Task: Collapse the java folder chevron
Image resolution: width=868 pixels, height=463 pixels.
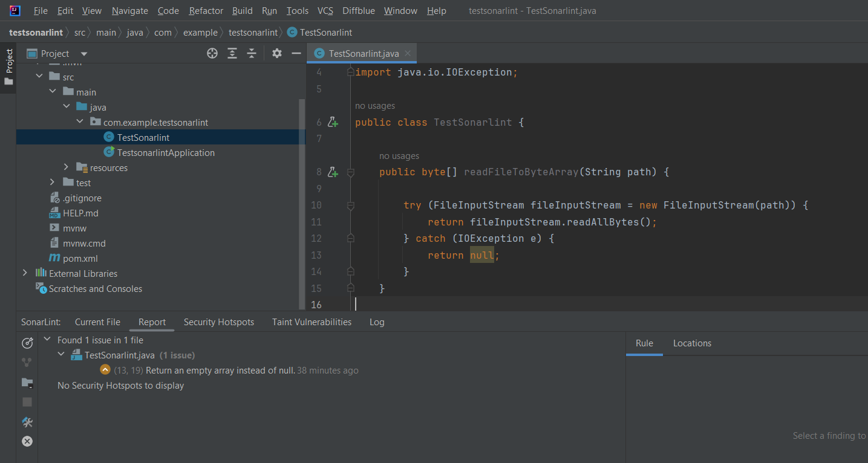Action: pyautogui.click(x=67, y=107)
